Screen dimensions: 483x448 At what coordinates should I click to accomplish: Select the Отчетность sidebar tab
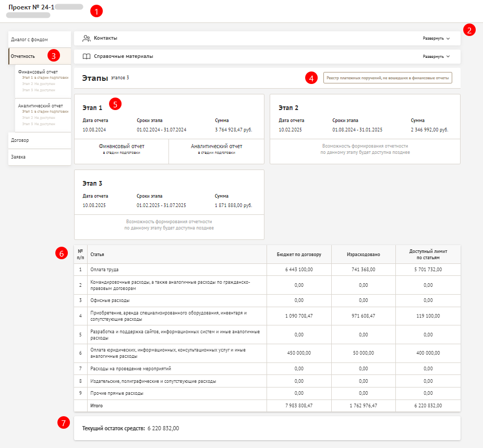click(23, 56)
